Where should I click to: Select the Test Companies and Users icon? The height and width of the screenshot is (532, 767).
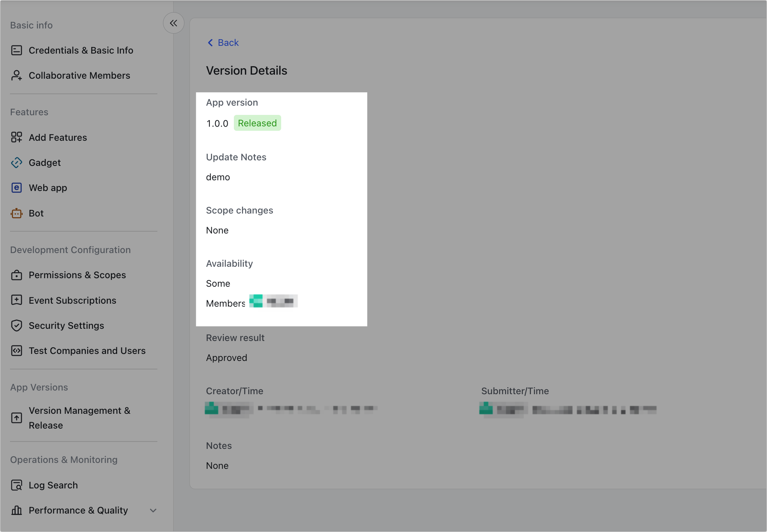tap(16, 351)
